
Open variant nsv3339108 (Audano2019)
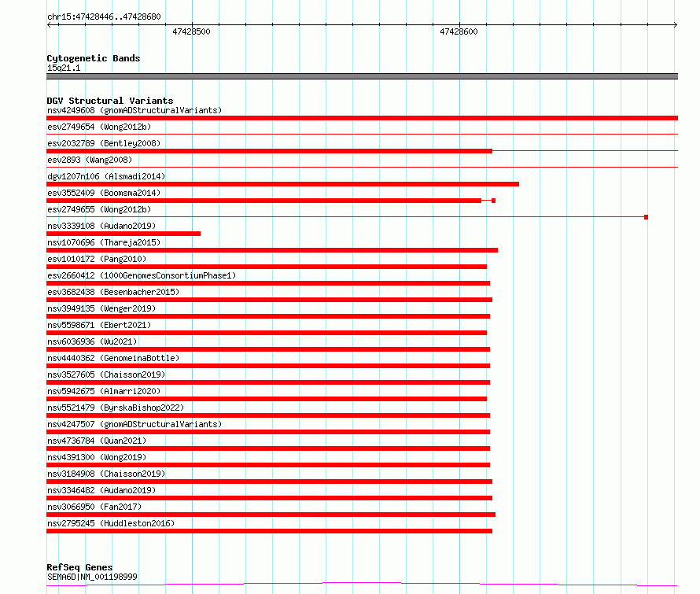[101, 226]
